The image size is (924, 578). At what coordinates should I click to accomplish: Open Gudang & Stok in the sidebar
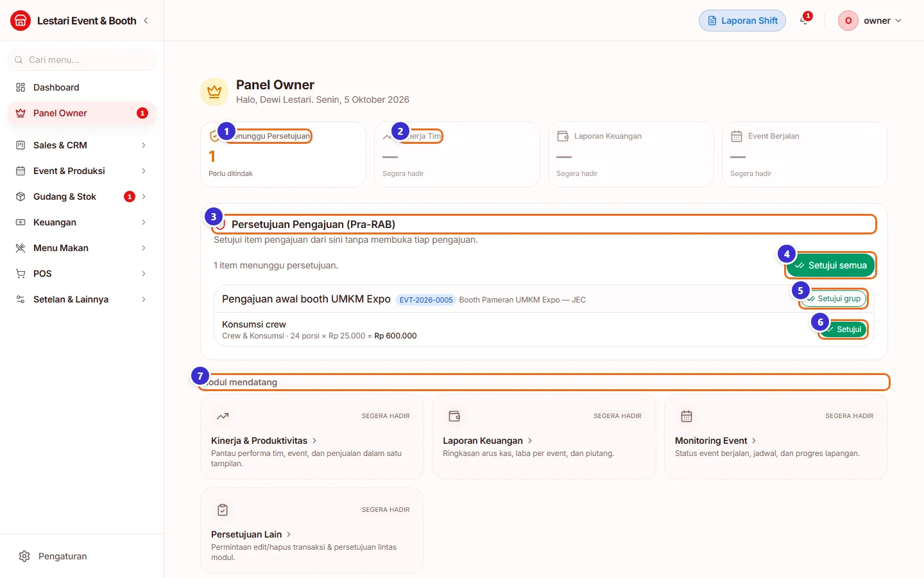(x=81, y=197)
